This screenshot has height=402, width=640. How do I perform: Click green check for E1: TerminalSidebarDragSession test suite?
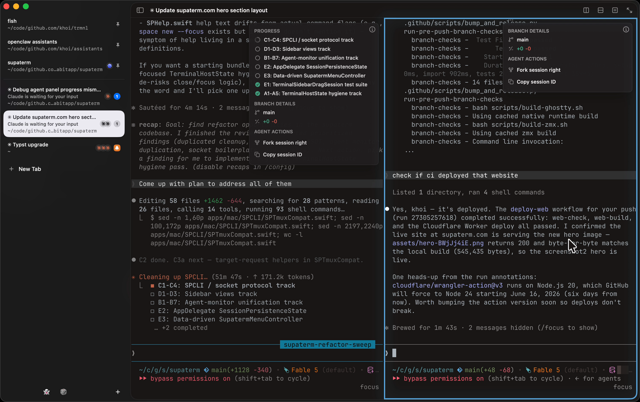tap(258, 84)
